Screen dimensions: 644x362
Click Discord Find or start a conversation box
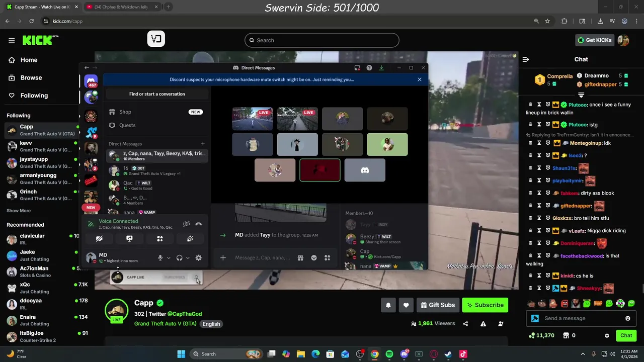157,94
